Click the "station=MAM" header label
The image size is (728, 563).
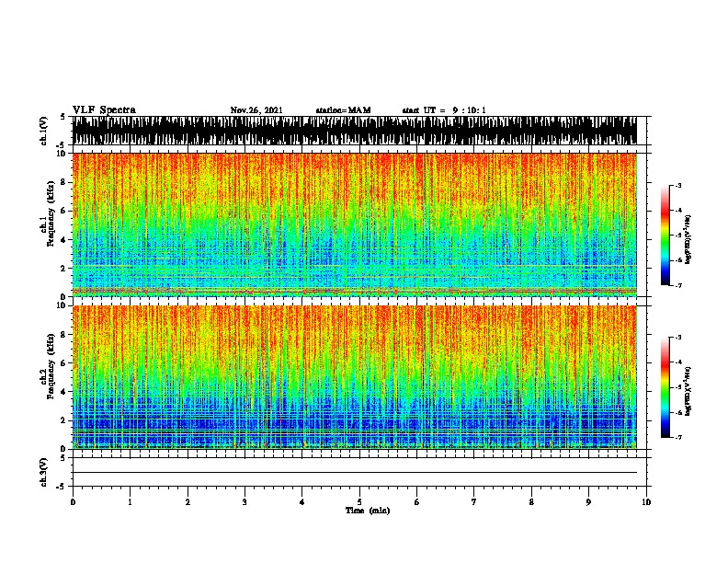343,110
